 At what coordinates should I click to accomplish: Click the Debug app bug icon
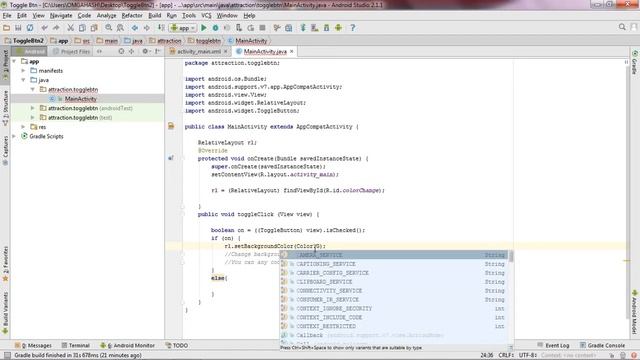(215, 28)
